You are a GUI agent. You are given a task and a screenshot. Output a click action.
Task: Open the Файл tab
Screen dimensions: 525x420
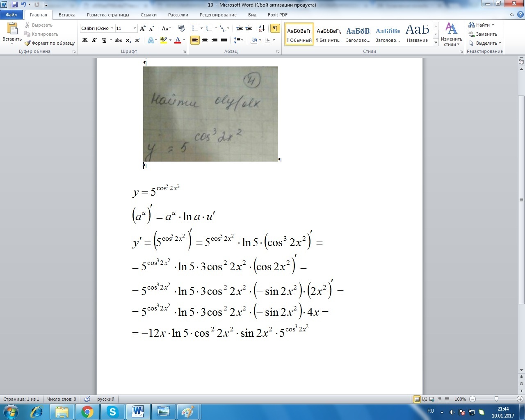(x=11, y=15)
